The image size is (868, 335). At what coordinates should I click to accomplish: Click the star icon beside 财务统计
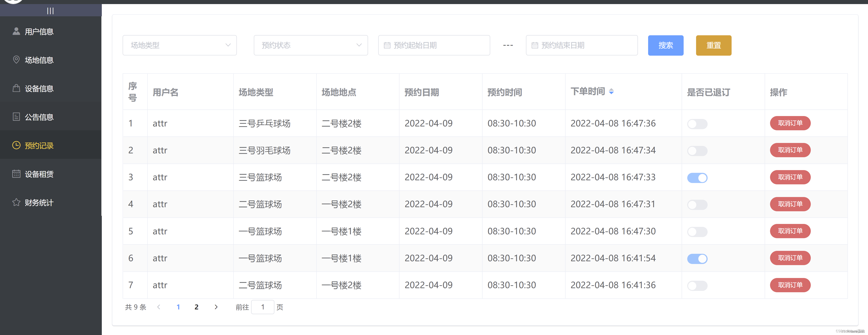coord(16,202)
